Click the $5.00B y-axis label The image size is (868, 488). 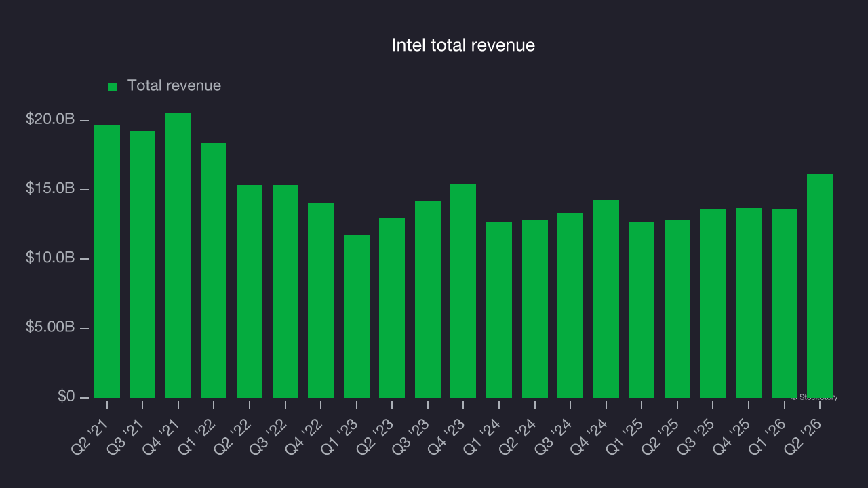pyautogui.click(x=50, y=327)
